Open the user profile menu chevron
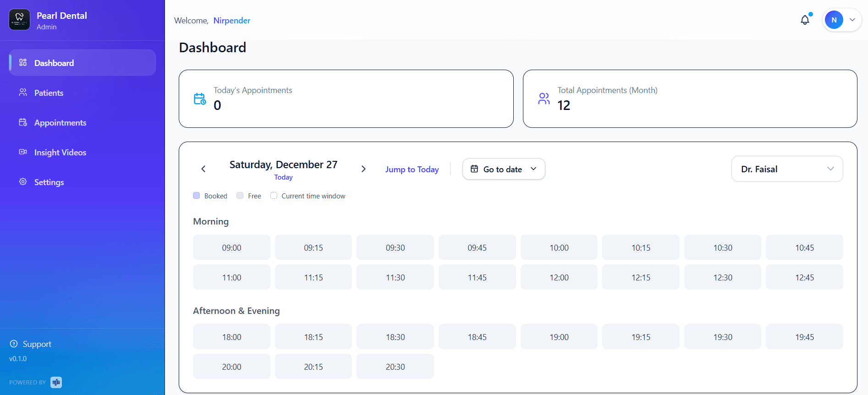This screenshot has height=395, width=868. pyautogui.click(x=852, y=20)
